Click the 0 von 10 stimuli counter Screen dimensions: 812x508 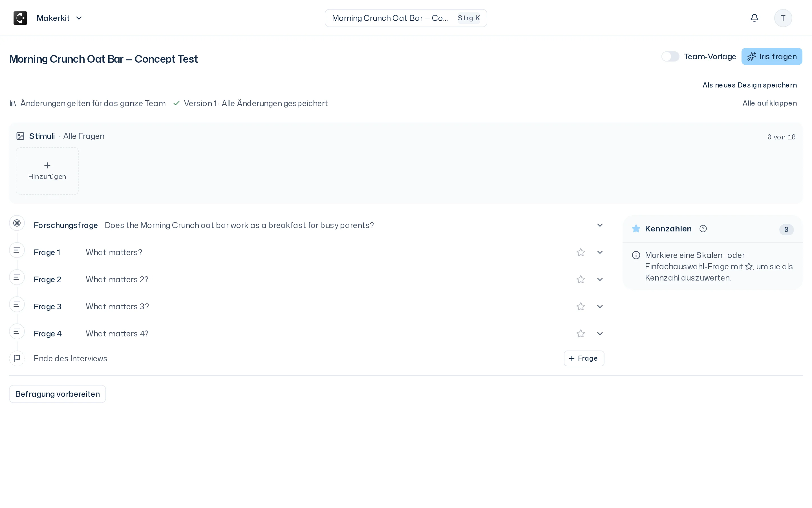(x=781, y=137)
